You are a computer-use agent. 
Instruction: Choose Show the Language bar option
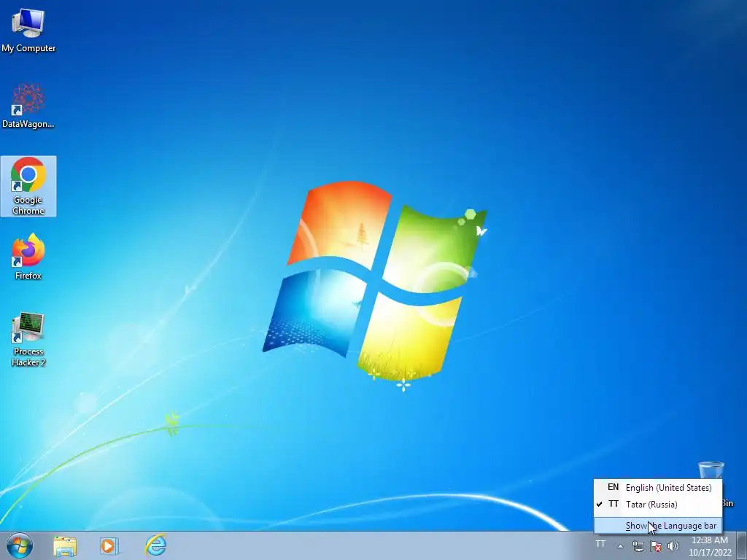[658, 526]
